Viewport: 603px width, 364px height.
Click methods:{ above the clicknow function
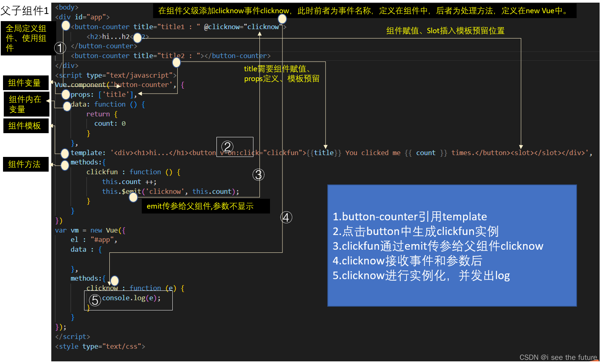click(88, 278)
